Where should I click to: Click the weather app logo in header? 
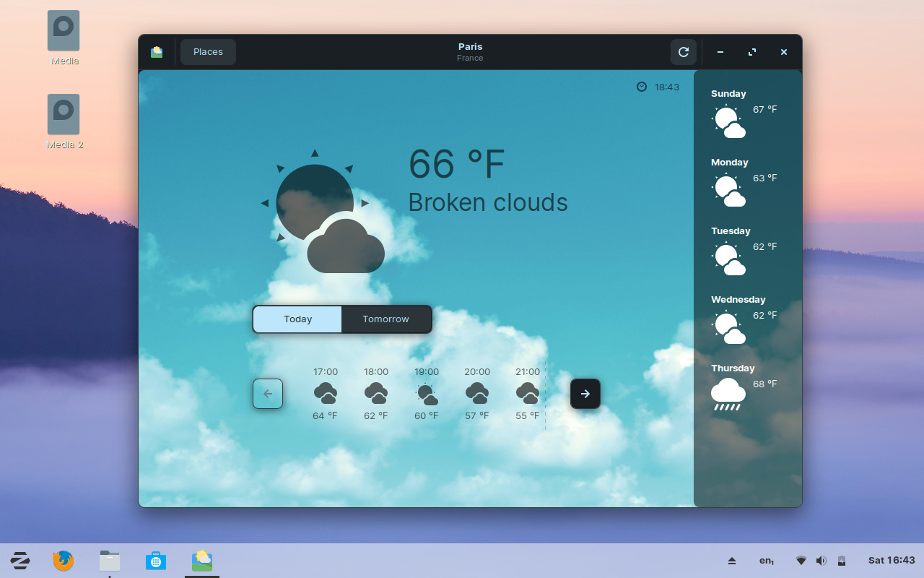pyautogui.click(x=157, y=52)
